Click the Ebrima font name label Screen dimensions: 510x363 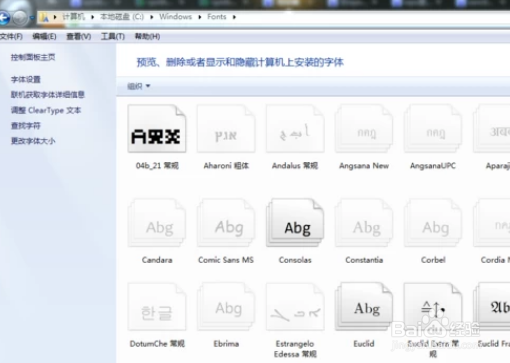point(226,344)
